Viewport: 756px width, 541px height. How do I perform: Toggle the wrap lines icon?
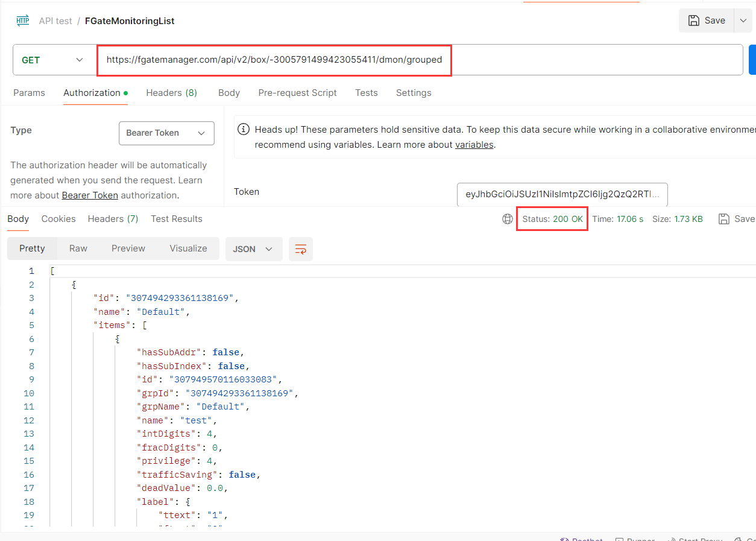tap(301, 249)
